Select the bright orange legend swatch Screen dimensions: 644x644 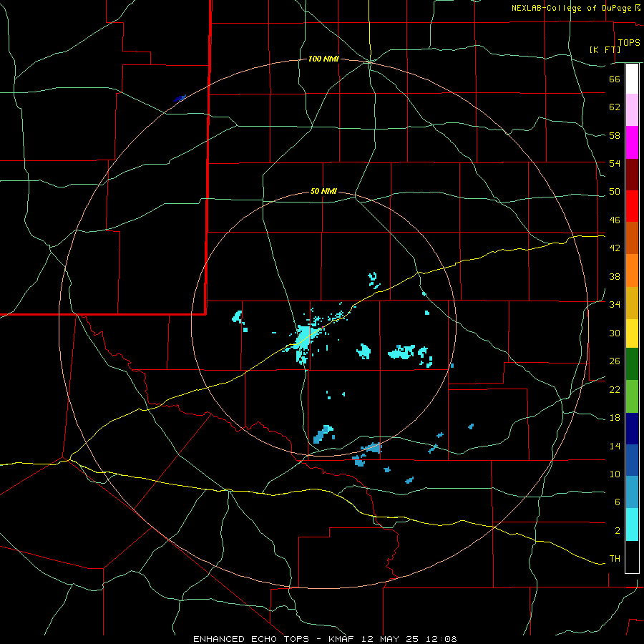tap(632, 270)
